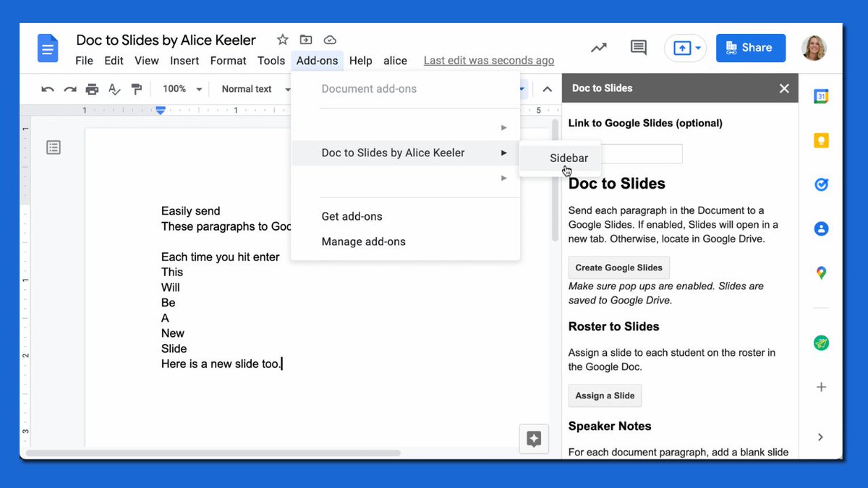This screenshot has height=488, width=868.
Task: Select Doc to Slides by Alice Keeler
Action: [x=405, y=153]
